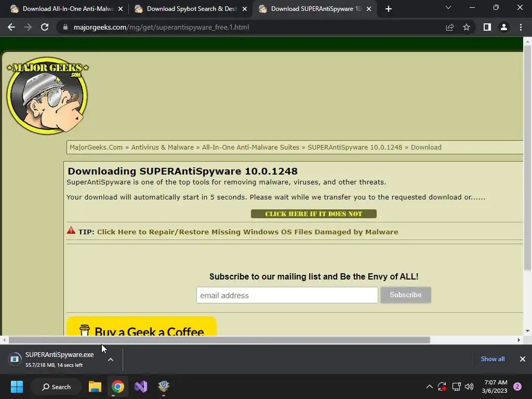
Task: Open Visual Studio from the taskbar
Action: pyautogui.click(x=141, y=387)
